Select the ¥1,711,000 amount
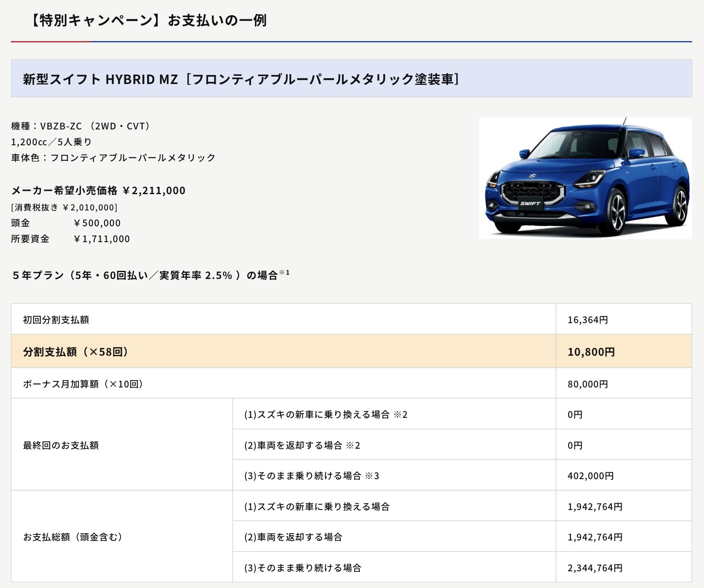704x588 pixels. pos(101,239)
